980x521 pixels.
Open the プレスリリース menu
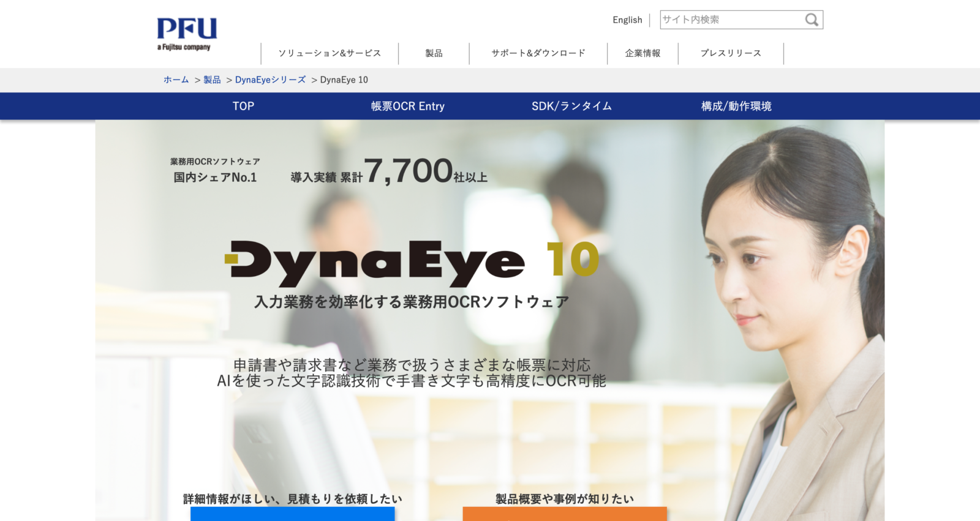731,53
